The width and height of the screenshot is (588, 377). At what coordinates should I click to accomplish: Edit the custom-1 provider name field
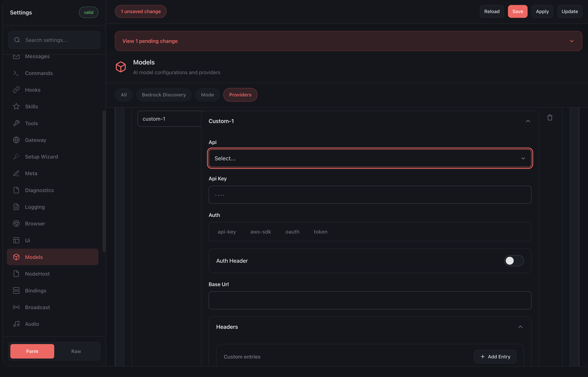coord(170,119)
